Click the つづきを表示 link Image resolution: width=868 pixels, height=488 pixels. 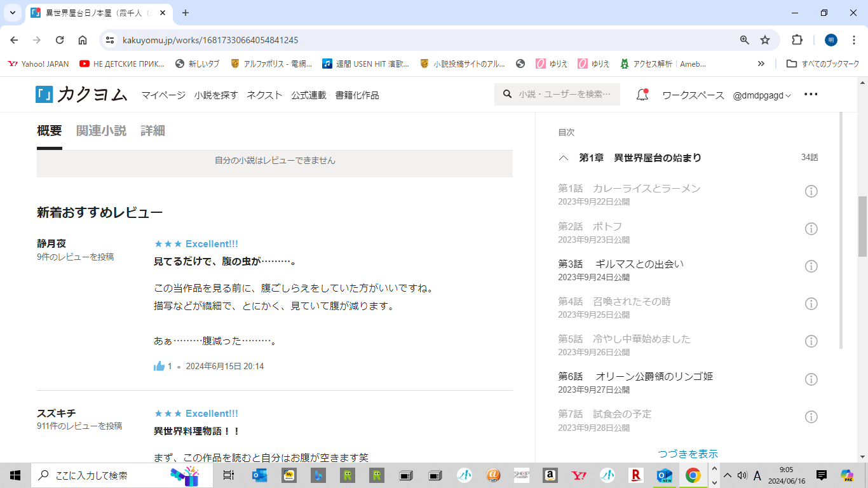(688, 454)
